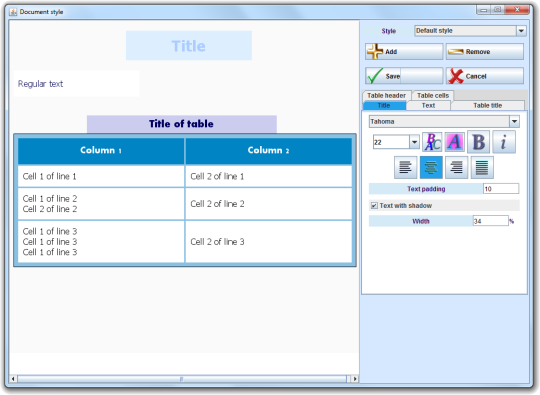Image resolution: width=540 pixels, height=395 pixels.
Task: Select the Title of table preview
Action: pyautogui.click(x=181, y=124)
